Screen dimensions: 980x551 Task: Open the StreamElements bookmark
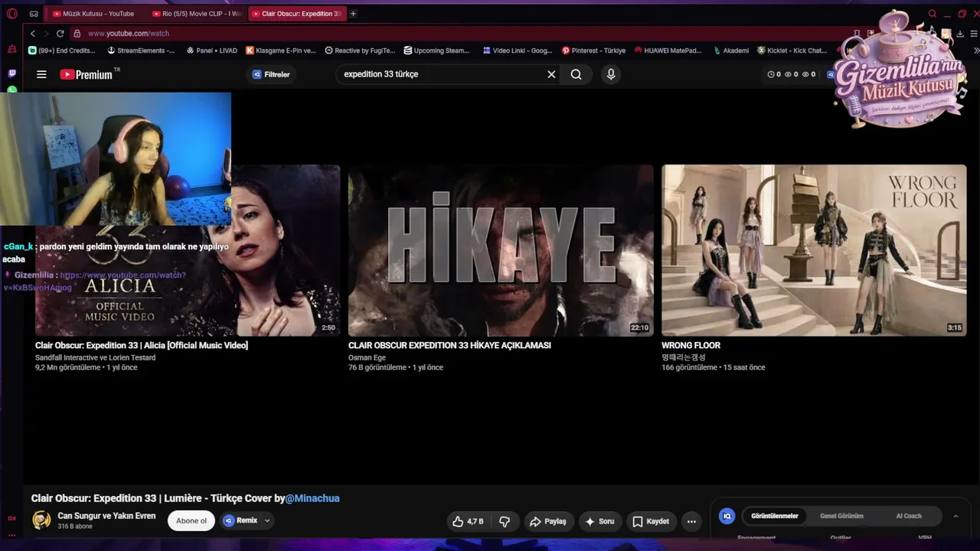(x=141, y=51)
